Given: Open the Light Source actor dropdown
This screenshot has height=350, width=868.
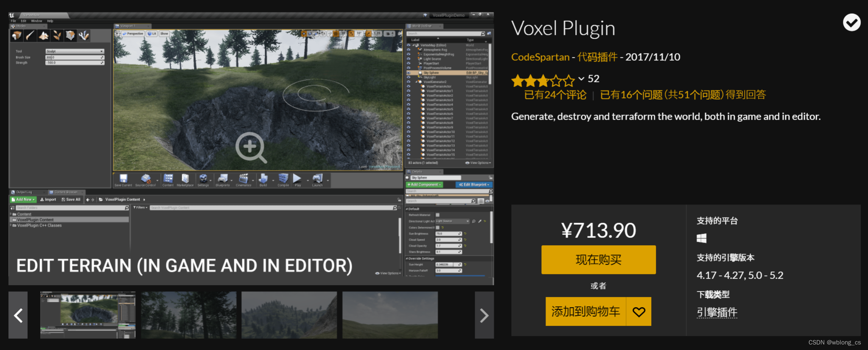Looking at the screenshot, I should [x=452, y=221].
